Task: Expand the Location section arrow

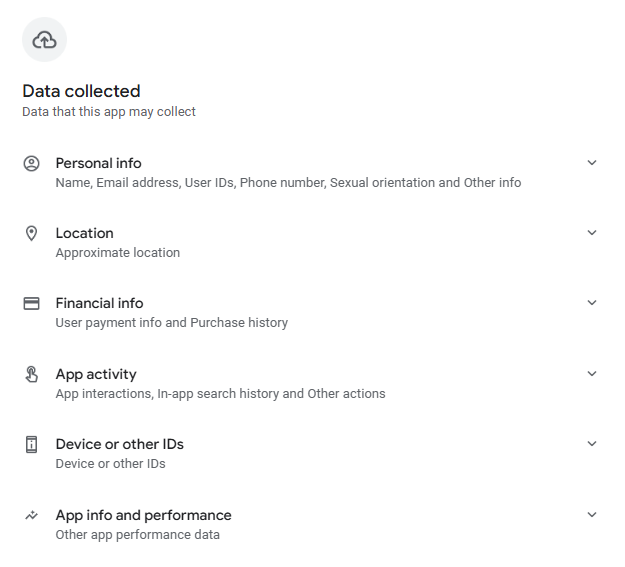Action: click(591, 233)
